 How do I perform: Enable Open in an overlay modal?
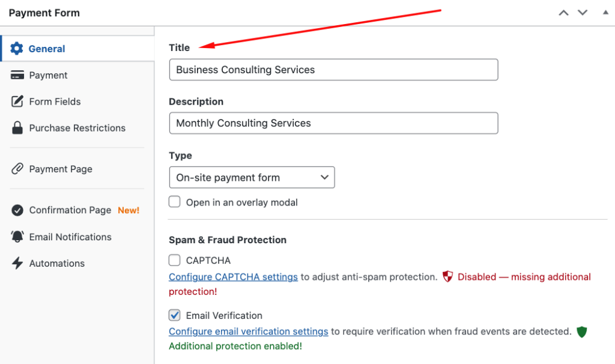point(175,202)
